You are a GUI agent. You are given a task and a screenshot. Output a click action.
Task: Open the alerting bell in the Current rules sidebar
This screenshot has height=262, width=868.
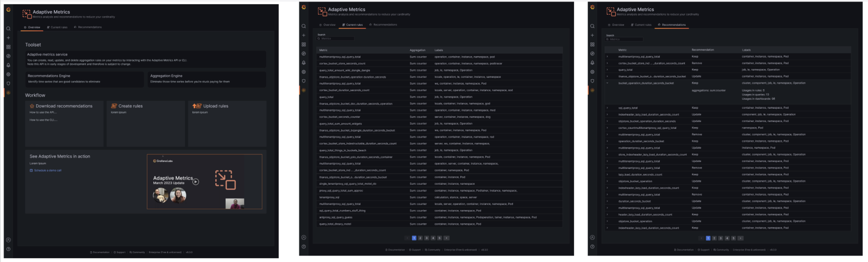(303, 63)
